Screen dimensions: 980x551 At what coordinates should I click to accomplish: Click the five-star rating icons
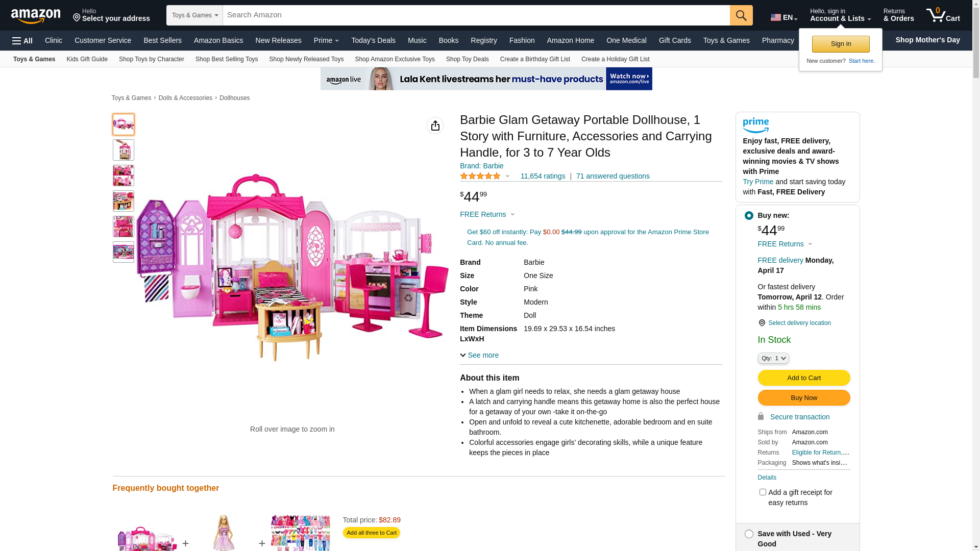coord(480,176)
